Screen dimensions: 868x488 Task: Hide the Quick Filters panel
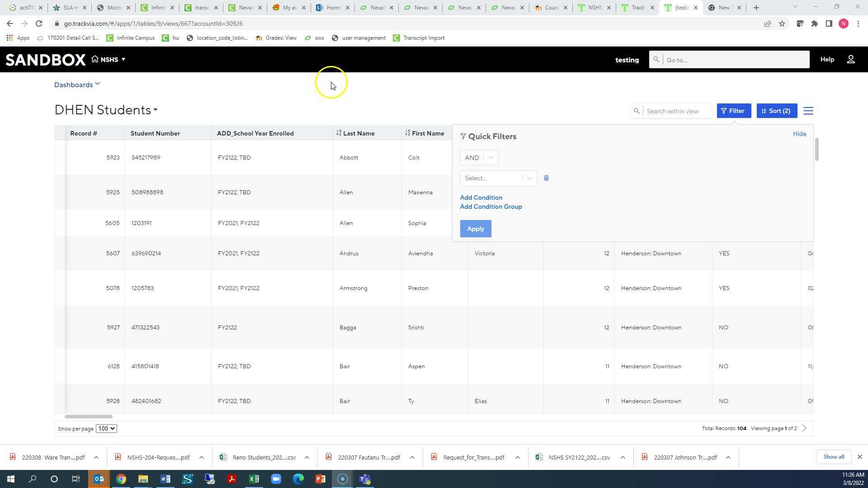tap(799, 134)
